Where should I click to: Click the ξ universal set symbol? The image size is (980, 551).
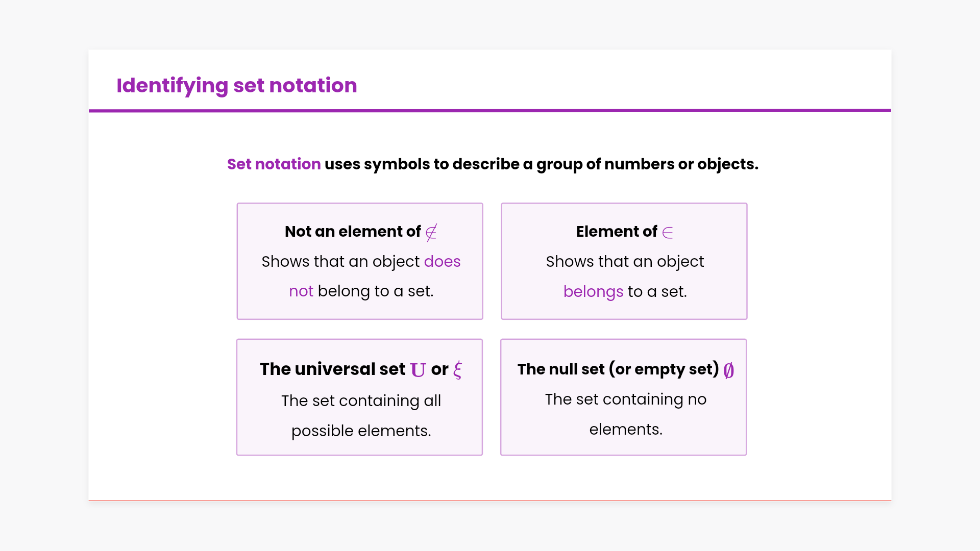pyautogui.click(x=457, y=370)
